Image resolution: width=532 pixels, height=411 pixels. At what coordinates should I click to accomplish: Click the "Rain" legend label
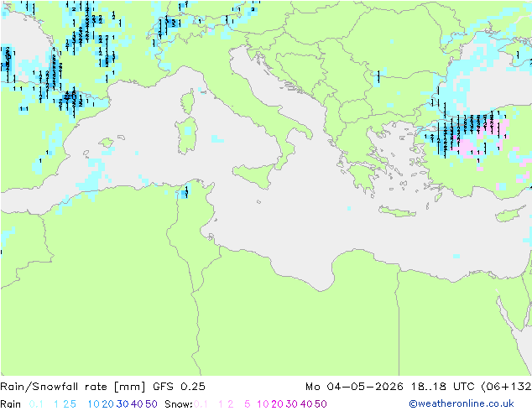11,404
